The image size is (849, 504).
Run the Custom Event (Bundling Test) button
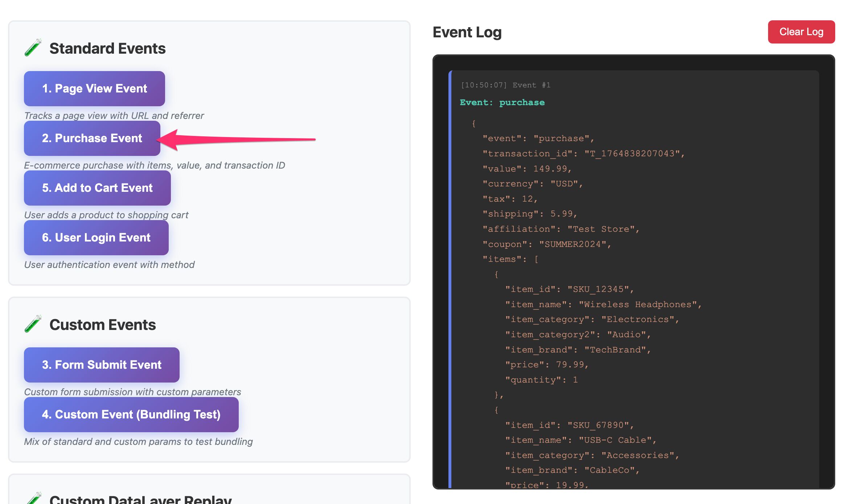[131, 414]
